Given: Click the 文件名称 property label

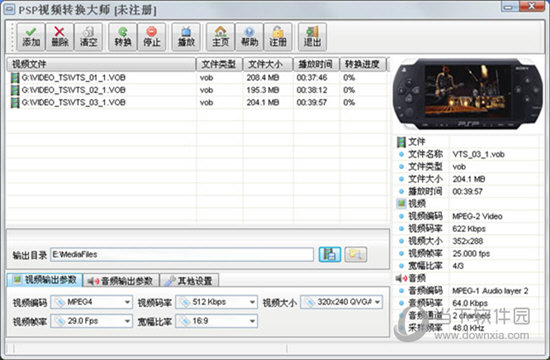Looking at the screenshot, I should pyautogui.click(x=425, y=154).
